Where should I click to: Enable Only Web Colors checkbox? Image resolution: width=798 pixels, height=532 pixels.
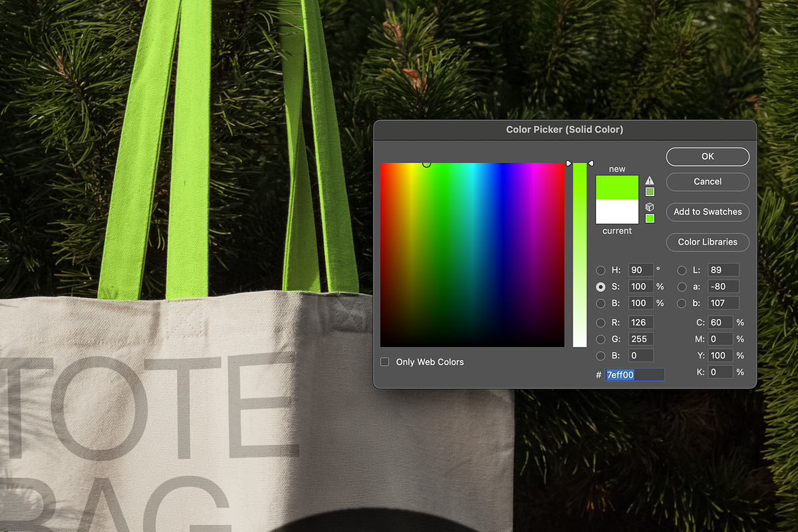384,362
